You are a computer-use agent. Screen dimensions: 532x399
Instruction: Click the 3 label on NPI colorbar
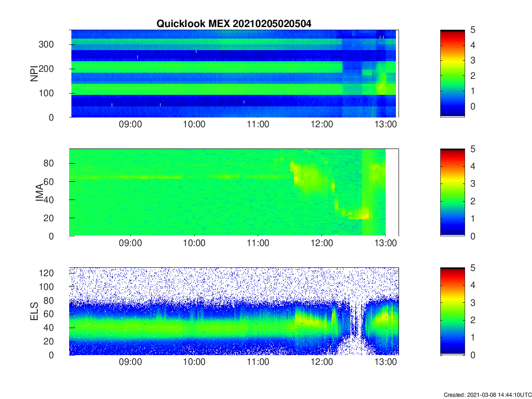[x=473, y=60]
